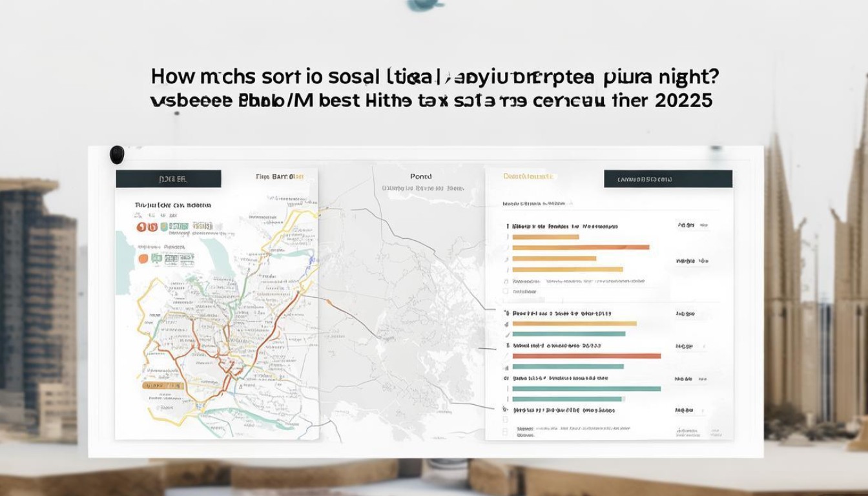Click the orange circle icon in second legend row

[143, 258]
